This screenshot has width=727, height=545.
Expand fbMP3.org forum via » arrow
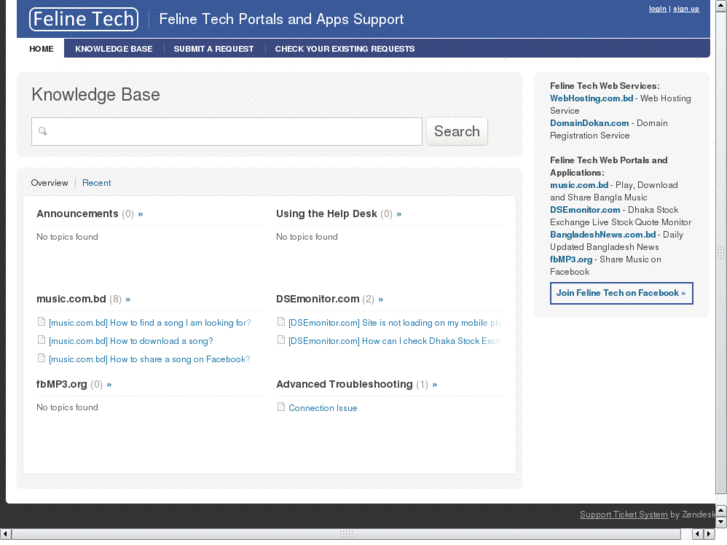109,385
